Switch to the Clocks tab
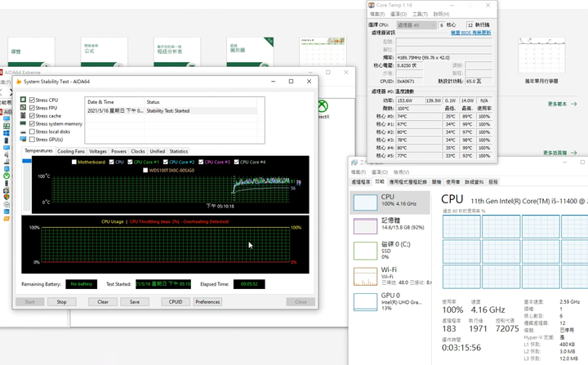The width and height of the screenshot is (588, 365). (138, 151)
